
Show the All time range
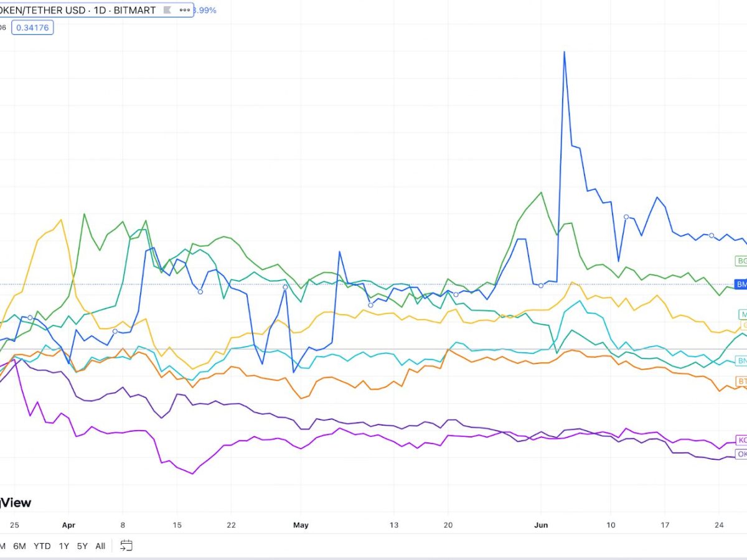point(100,546)
